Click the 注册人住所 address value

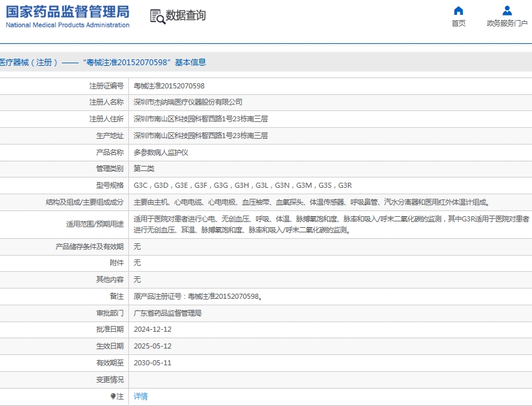(x=201, y=119)
